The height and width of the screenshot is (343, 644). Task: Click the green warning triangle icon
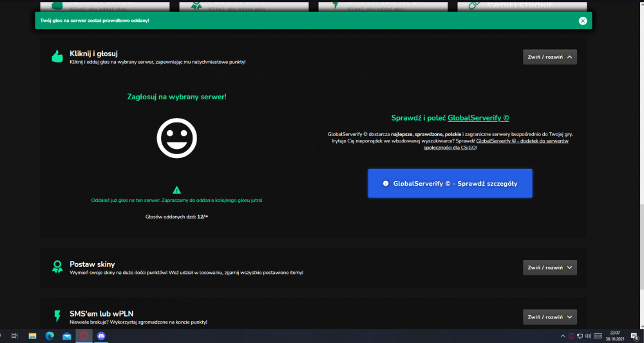coord(176,190)
